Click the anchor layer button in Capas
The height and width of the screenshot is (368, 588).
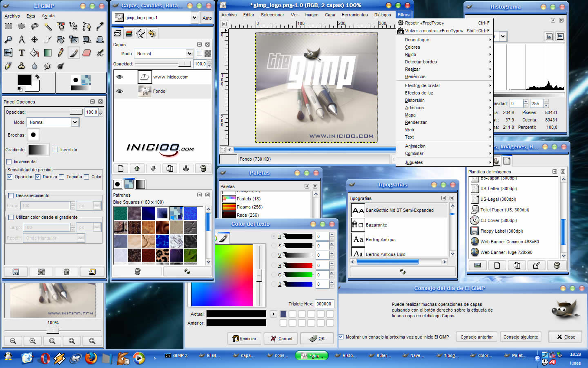click(186, 168)
